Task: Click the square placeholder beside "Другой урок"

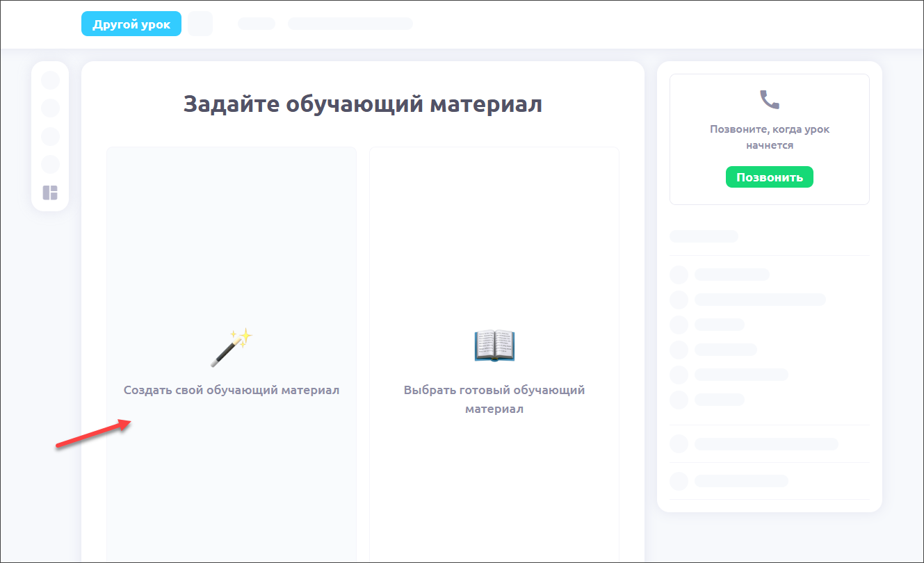Action: click(200, 24)
